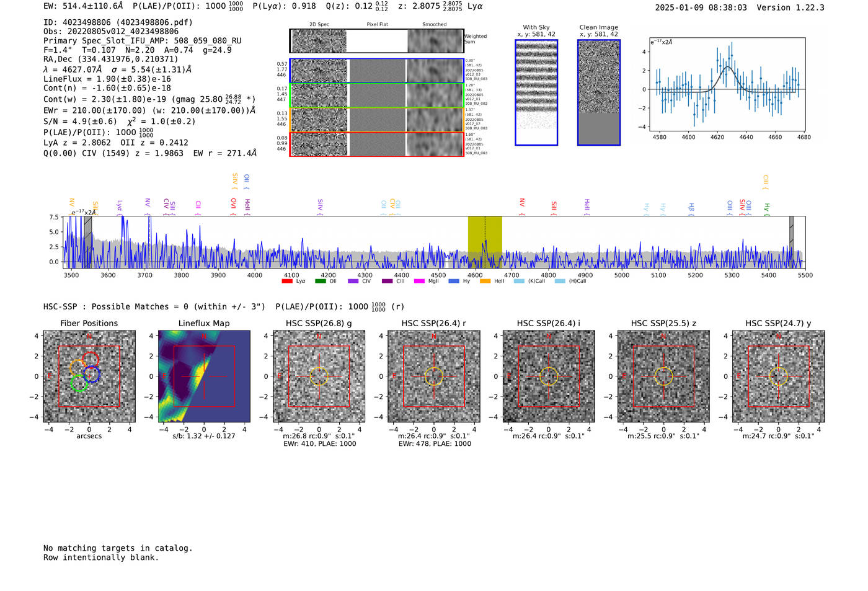Click the Clean Image CCD cutout

(599, 92)
